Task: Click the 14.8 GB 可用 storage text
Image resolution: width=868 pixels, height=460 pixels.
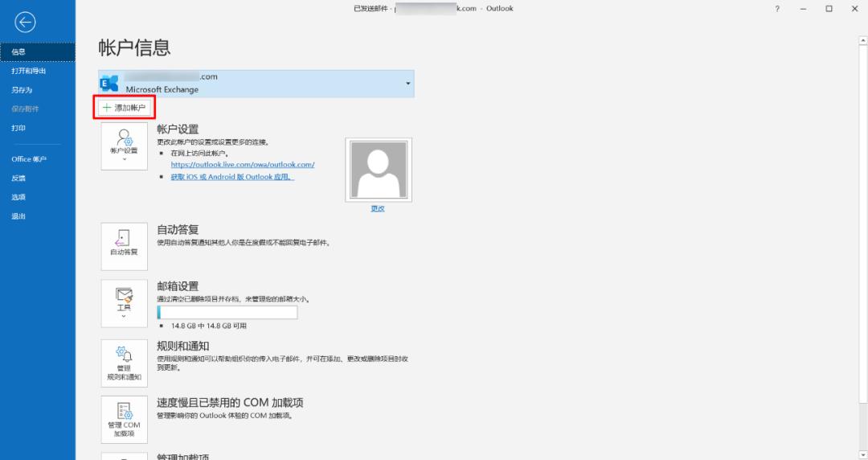Action: click(x=209, y=326)
